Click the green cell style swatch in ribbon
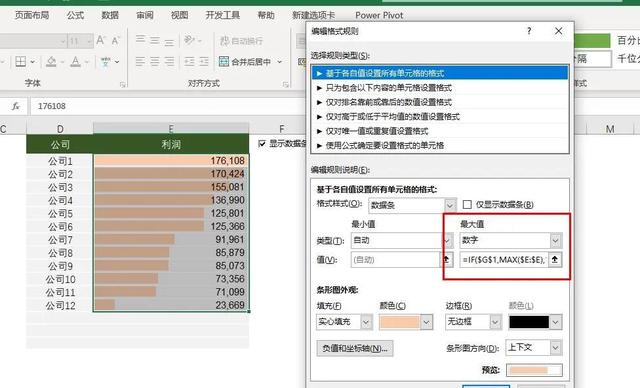 (592, 41)
